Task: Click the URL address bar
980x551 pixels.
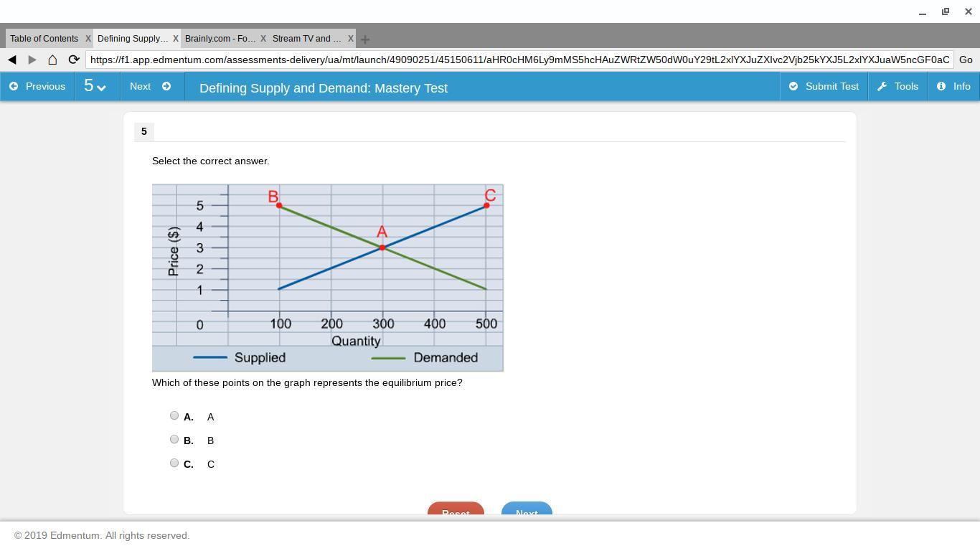Action: click(519, 60)
